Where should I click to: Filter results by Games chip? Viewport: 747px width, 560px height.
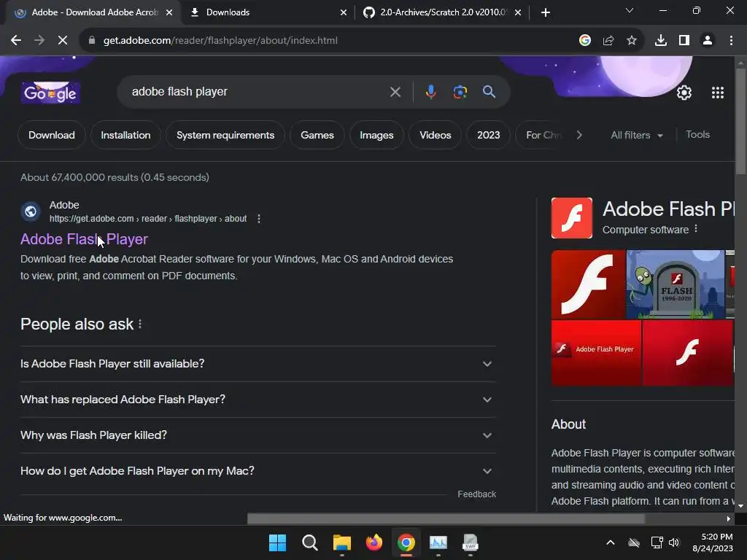(x=317, y=135)
